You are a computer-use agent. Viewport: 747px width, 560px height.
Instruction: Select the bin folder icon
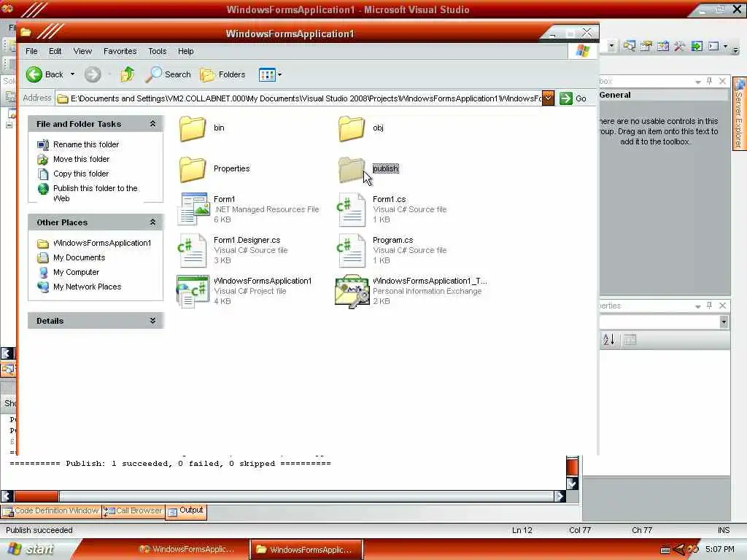click(193, 128)
